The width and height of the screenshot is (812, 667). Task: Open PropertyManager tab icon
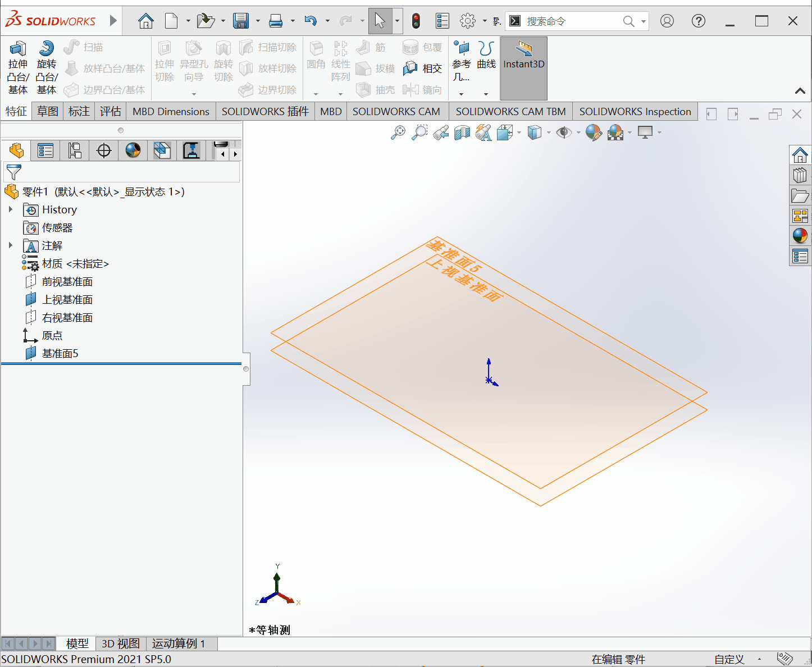point(45,150)
